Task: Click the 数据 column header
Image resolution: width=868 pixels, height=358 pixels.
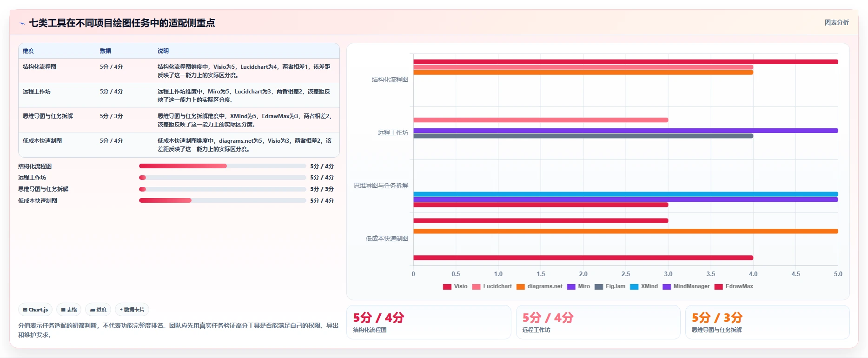Action: click(x=106, y=51)
